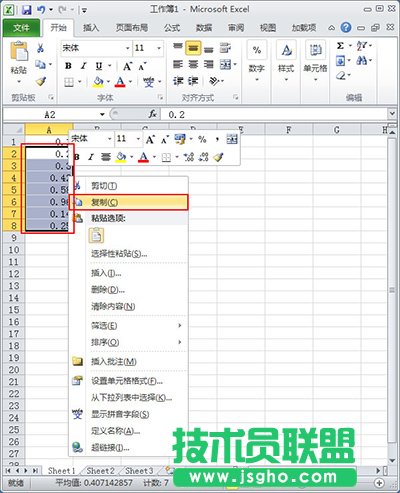Click the Find binoculars icon
The image size is (400, 493).
pyautogui.click(x=361, y=60)
